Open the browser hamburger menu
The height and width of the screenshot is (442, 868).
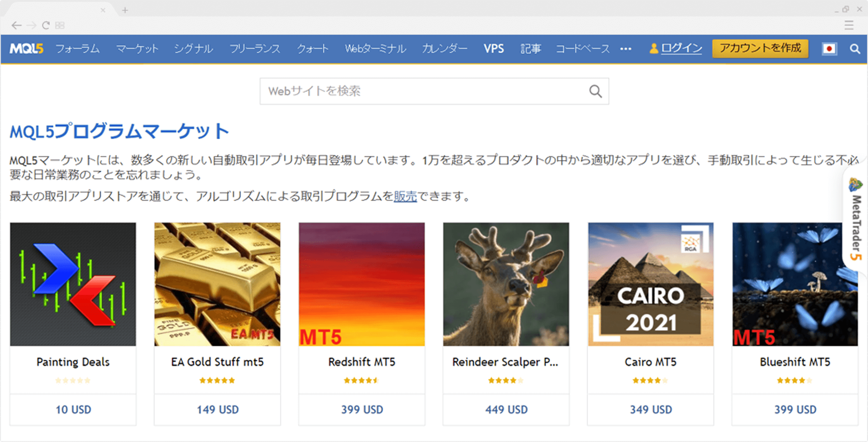(x=849, y=25)
